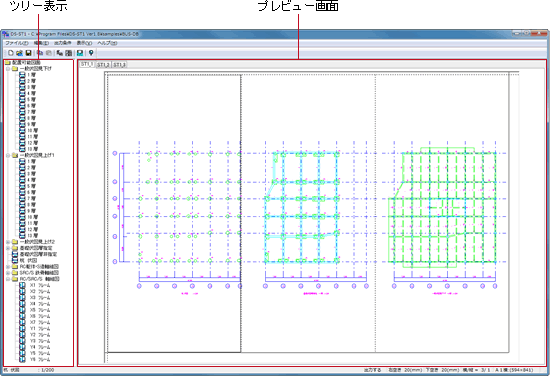Click the grid layout toolbar icon
The image size is (550, 377).
click(69, 53)
